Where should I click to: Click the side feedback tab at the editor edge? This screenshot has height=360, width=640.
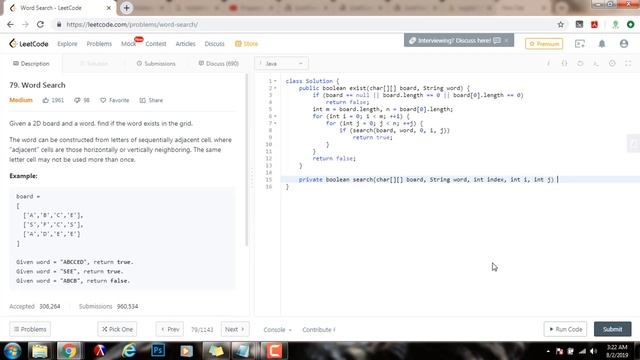click(x=633, y=143)
